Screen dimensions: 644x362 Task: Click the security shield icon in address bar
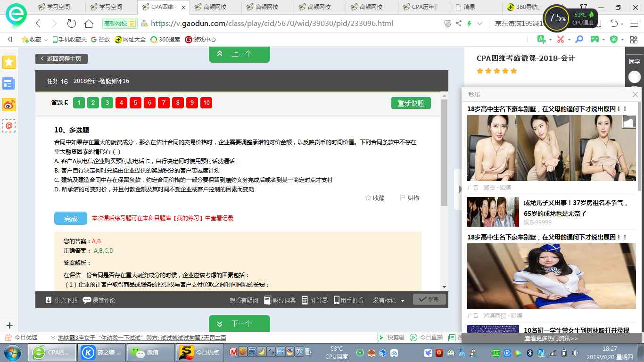(448, 24)
